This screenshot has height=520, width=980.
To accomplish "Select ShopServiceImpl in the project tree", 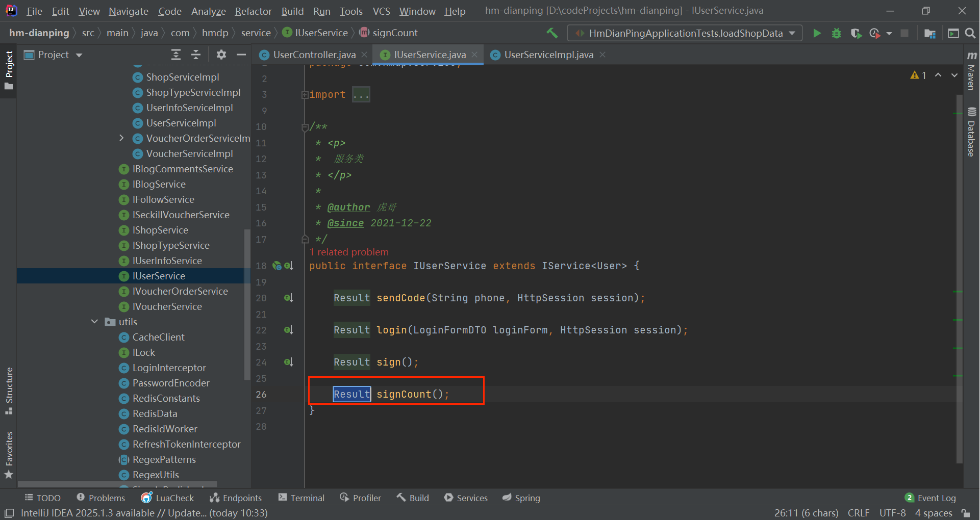I will 182,77.
